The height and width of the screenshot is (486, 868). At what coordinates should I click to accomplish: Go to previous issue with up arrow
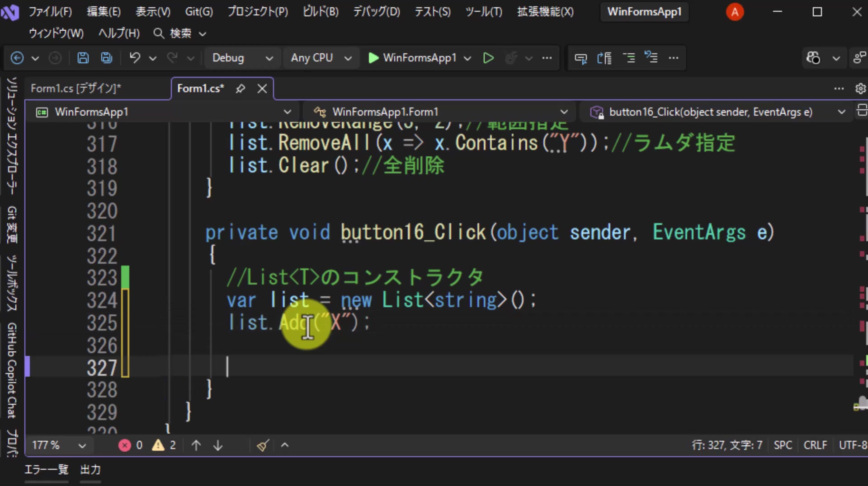coord(196,445)
